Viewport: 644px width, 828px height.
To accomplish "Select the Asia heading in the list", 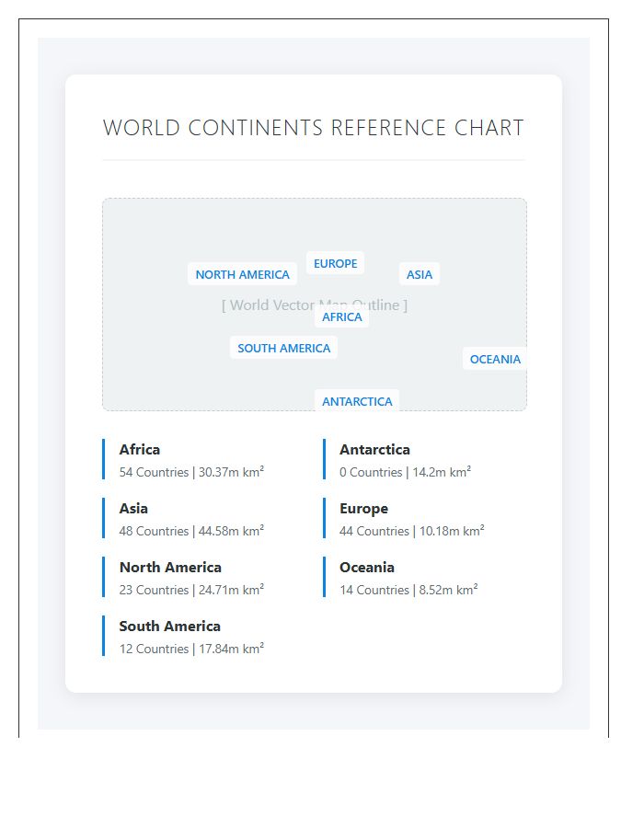I will [x=133, y=509].
